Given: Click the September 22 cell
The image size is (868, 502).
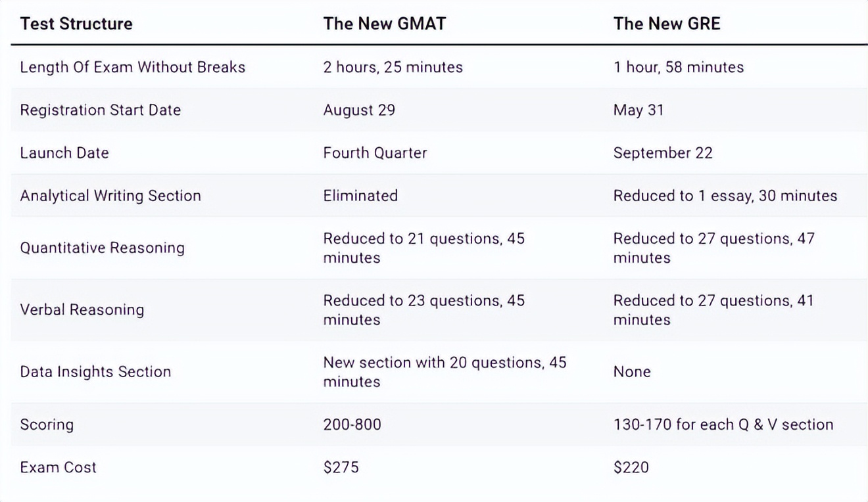Looking at the screenshot, I should click(x=663, y=153).
